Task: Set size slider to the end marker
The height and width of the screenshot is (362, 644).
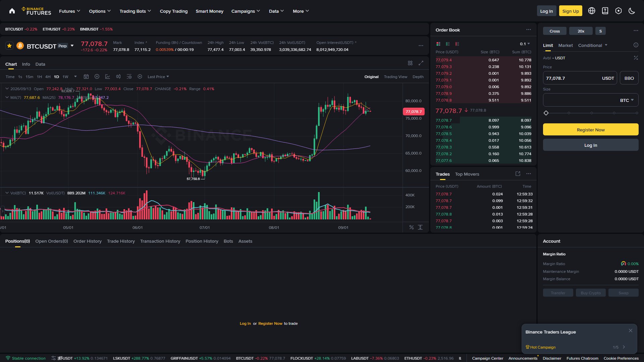Action: coord(637,113)
